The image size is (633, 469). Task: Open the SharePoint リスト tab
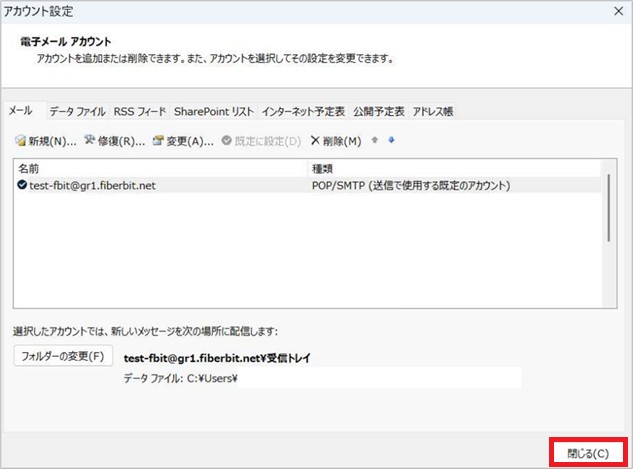214,111
